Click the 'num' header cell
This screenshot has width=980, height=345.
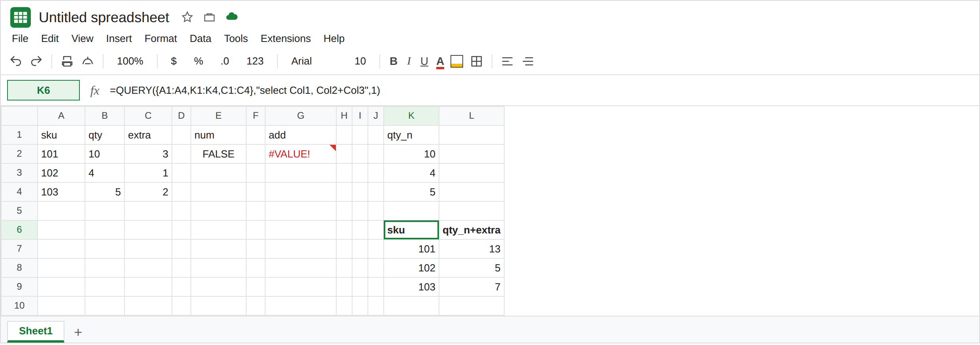click(219, 135)
